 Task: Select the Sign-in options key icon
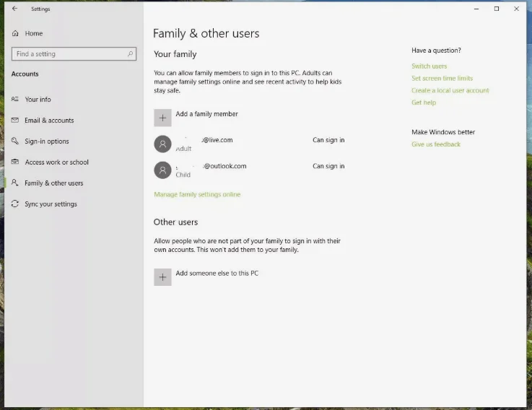[x=15, y=141]
